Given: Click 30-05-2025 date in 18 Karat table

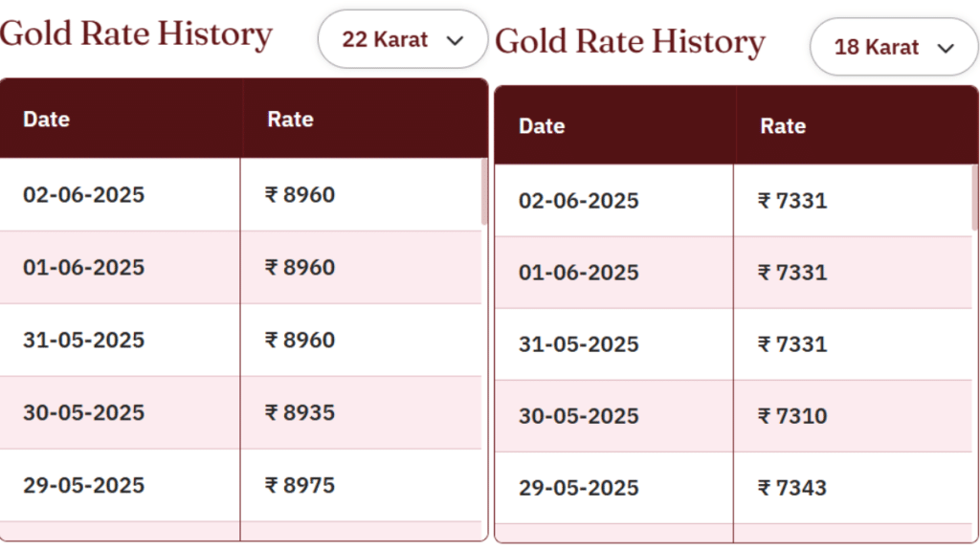Looking at the screenshot, I should 579,415.
